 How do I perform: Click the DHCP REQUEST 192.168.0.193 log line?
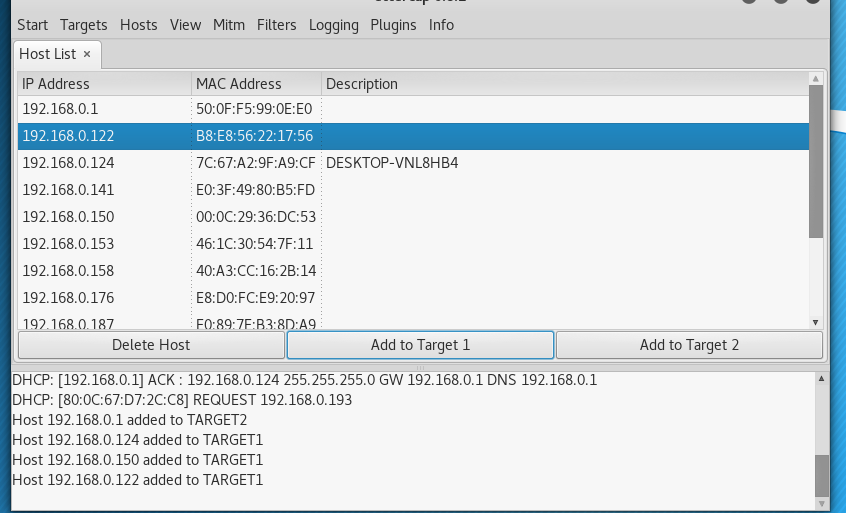click(182, 400)
